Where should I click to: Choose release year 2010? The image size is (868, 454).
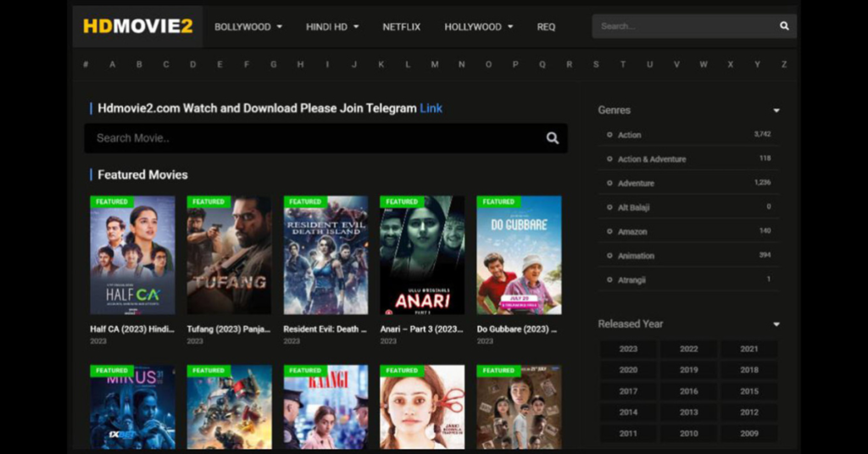pos(688,434)
